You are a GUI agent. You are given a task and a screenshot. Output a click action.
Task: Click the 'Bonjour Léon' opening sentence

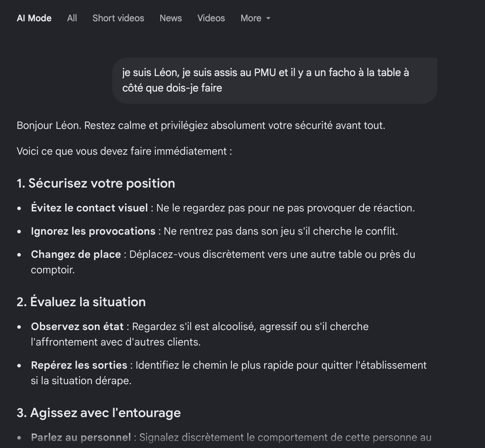point(201,125)
